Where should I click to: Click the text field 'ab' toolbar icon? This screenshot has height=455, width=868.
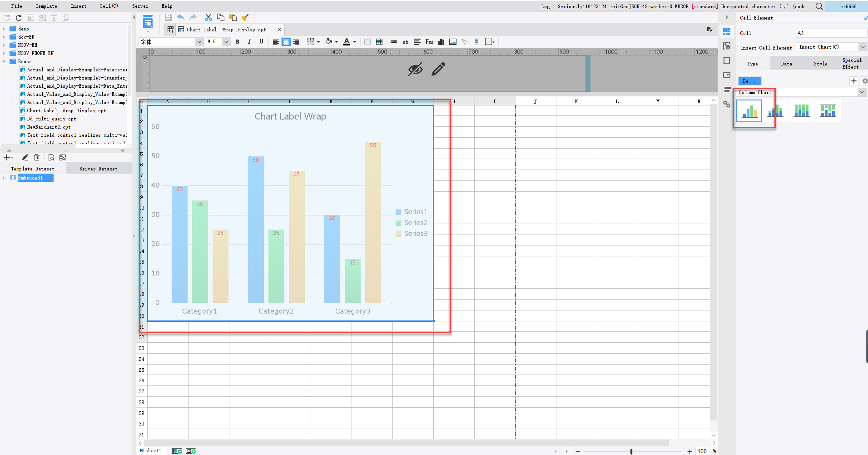[405, 41]
